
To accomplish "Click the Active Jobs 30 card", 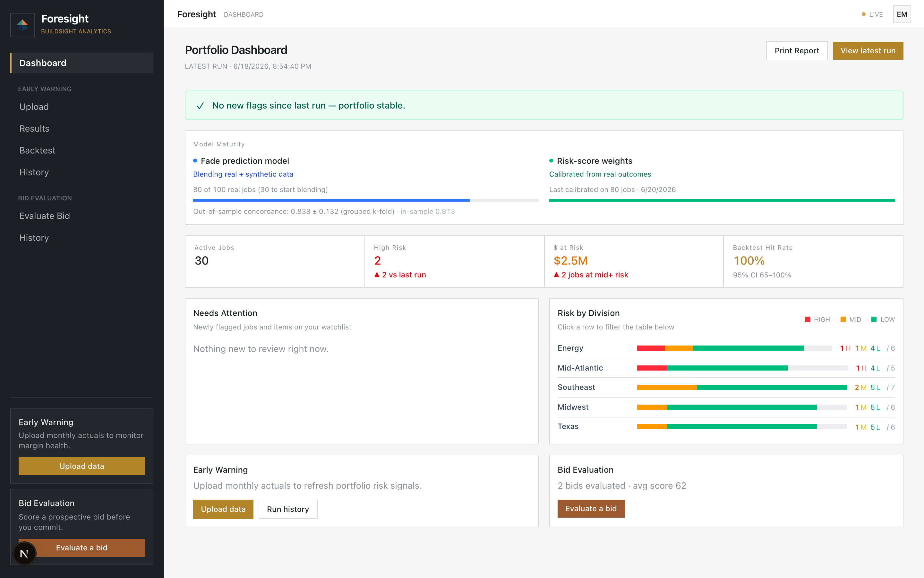I will pos(275,261).
